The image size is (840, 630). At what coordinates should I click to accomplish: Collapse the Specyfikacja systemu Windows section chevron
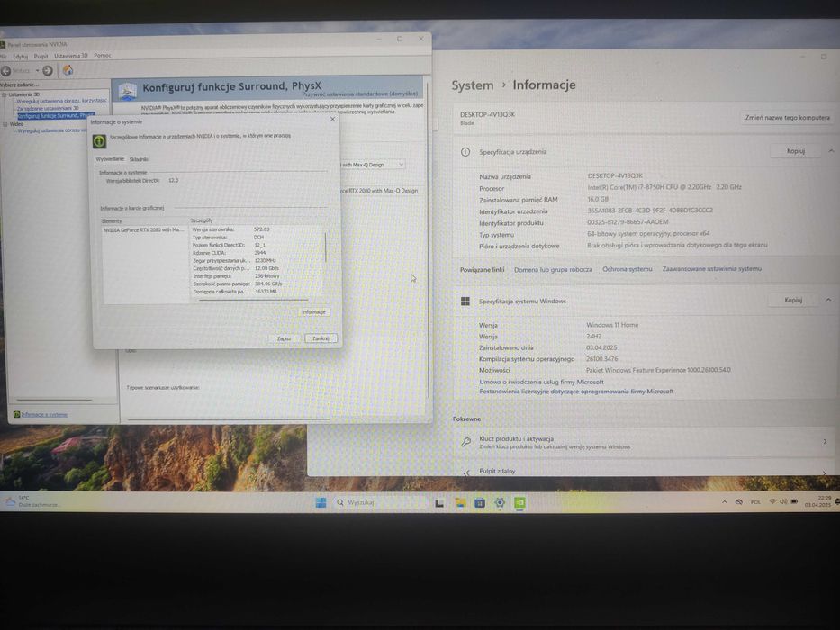point(828,300)
